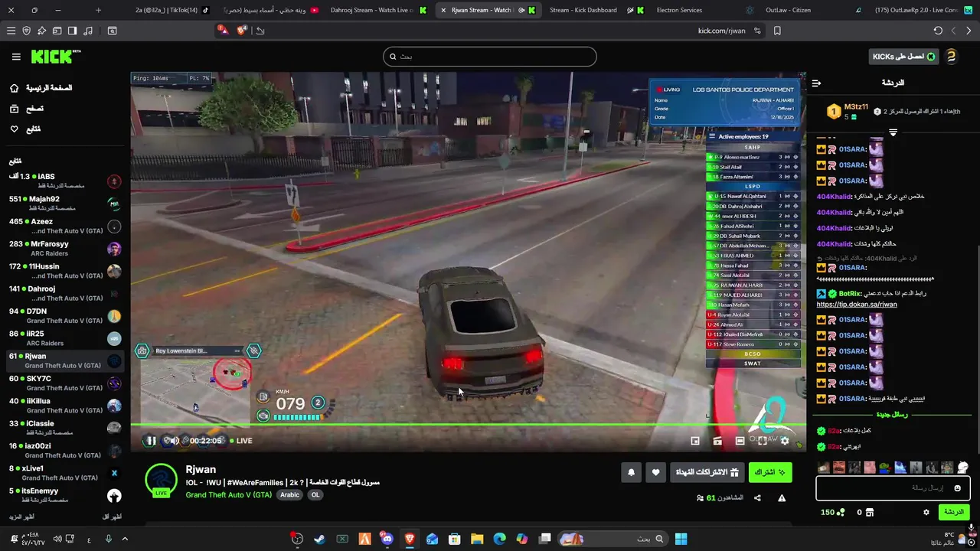The height and width of the screenshot is (551, 980).
Task: Click the 150 channel points balance
Action: 832,513
